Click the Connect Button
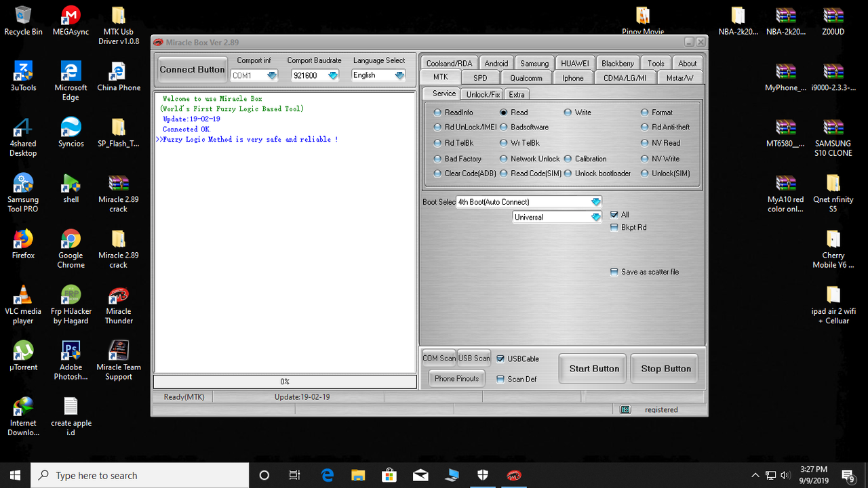Screen dimensions: 868x488 click(192, 69)
